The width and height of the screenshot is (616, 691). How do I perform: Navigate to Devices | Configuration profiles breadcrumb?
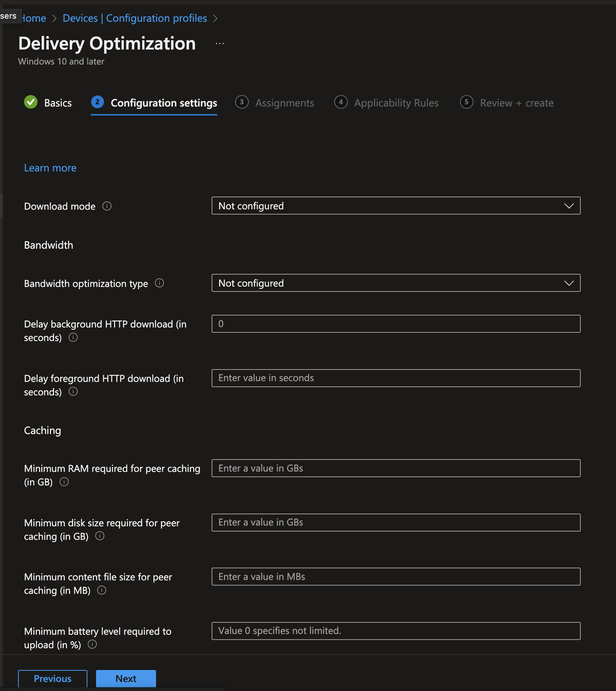[134, 18]
